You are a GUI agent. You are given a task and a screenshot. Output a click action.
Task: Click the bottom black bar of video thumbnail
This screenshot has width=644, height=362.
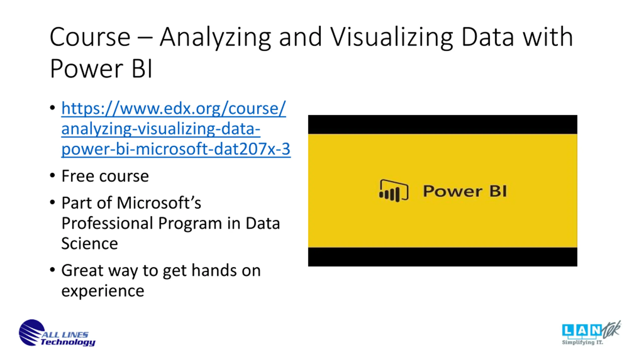[442, 257]
